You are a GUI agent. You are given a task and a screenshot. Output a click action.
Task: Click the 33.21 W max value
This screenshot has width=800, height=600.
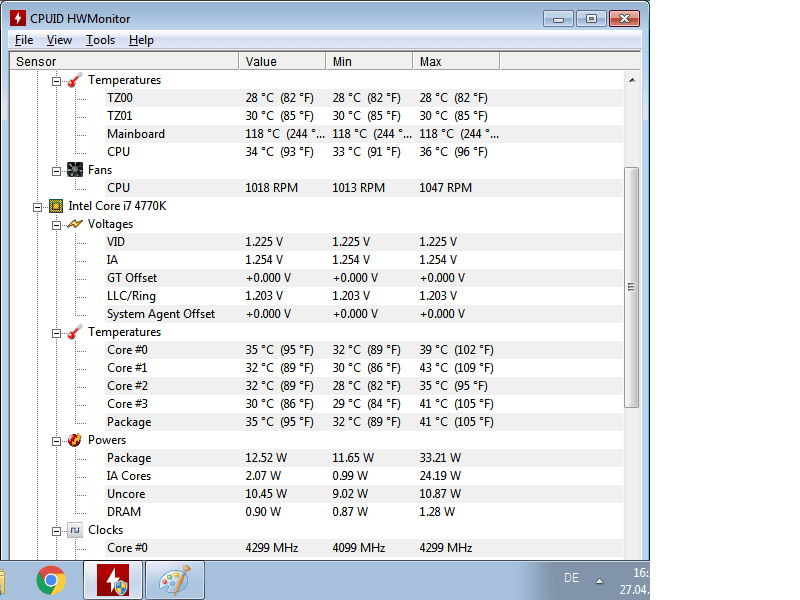click(x=440, y=458)
